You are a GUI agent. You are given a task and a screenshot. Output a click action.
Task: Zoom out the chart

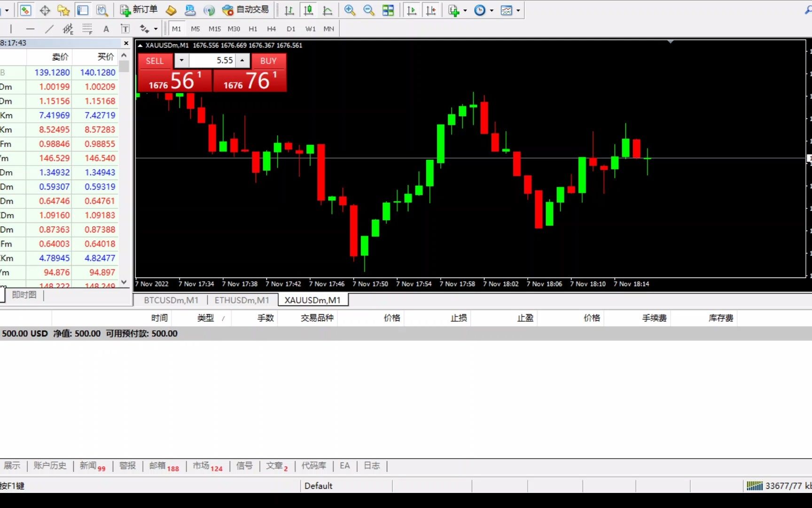point(369,10)
